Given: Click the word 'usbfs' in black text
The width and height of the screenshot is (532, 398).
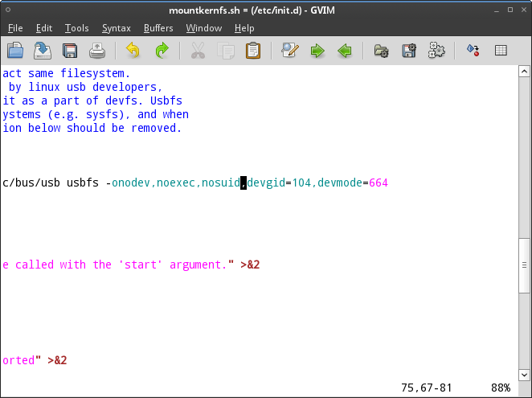Looking at the screenshot, I should pyautogui.click(x=83, y=183).
